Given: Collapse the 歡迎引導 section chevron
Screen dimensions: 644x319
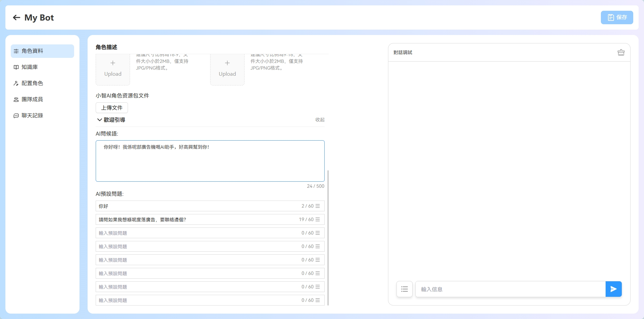Looking at the screenshot, I should (x=100, y=120).
